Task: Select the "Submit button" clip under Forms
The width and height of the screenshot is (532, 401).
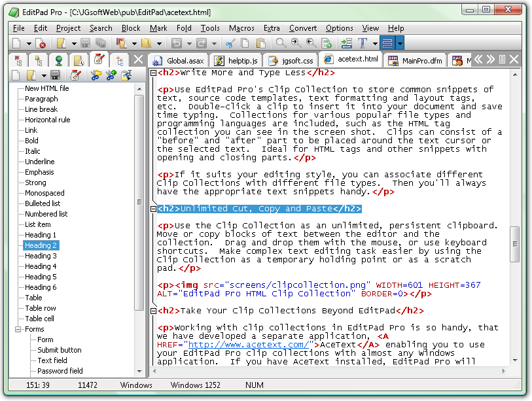Action: click(x=60, y=350)
